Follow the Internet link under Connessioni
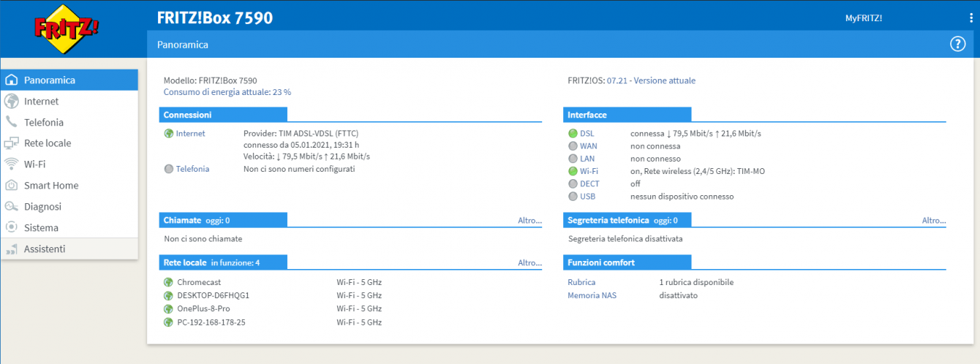980x364 pixels. (x=191, y=134)
